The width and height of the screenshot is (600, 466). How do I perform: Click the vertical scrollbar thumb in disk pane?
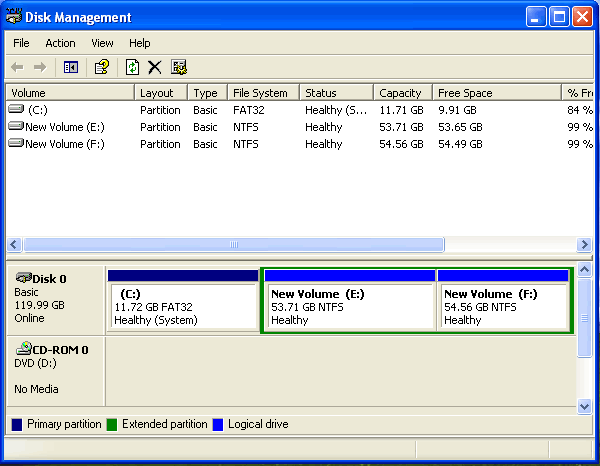tap(584, 318)
